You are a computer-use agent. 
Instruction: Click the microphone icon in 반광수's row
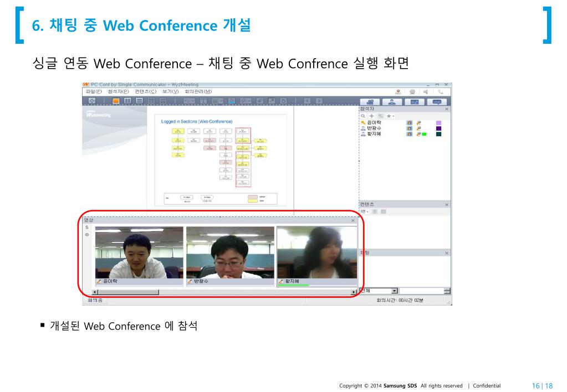(419, 128)
